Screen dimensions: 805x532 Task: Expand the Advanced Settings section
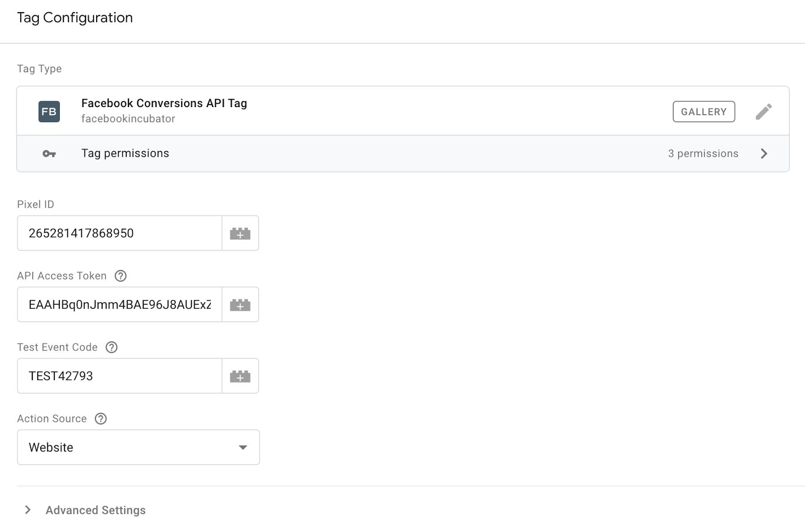(x=28, y=510)
